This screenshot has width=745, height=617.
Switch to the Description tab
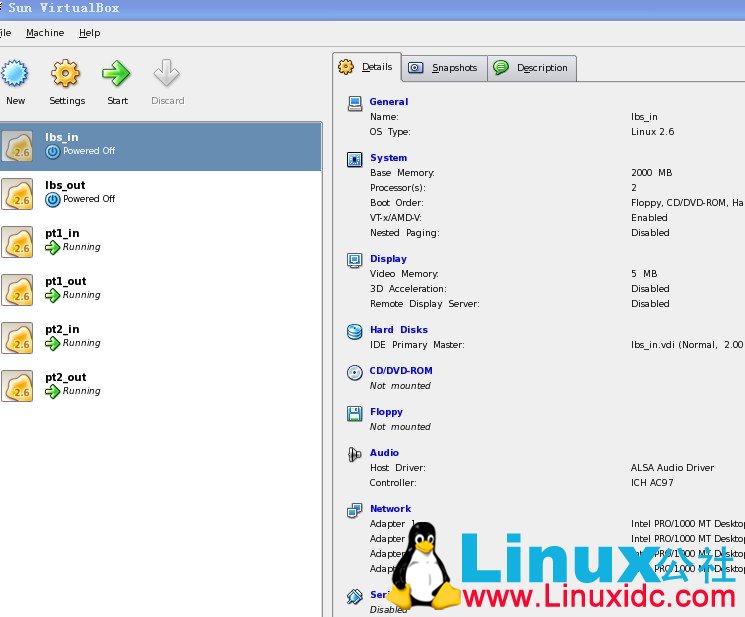tap(531, 68)
